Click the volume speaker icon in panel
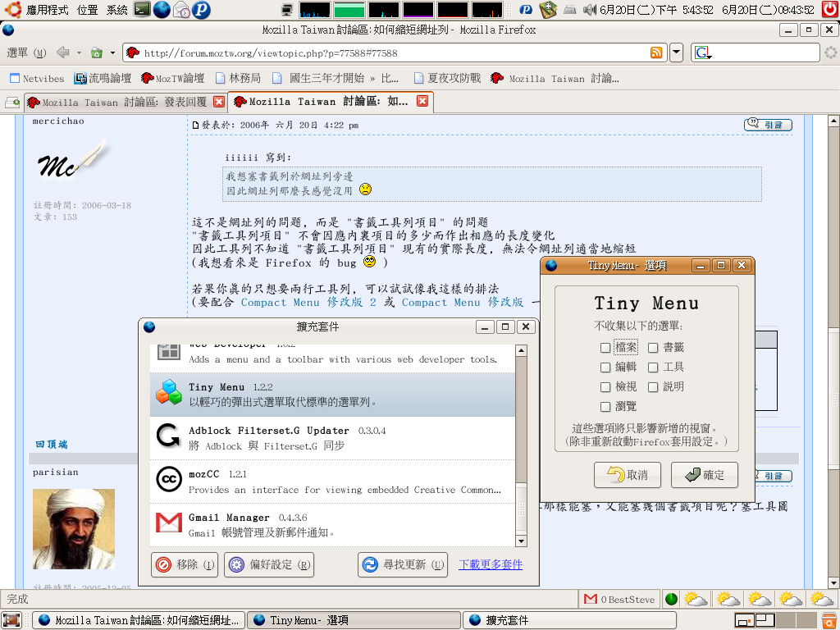The height and width of the screenshot is (630, 840). pyautogui.click(x=588, y=10)
